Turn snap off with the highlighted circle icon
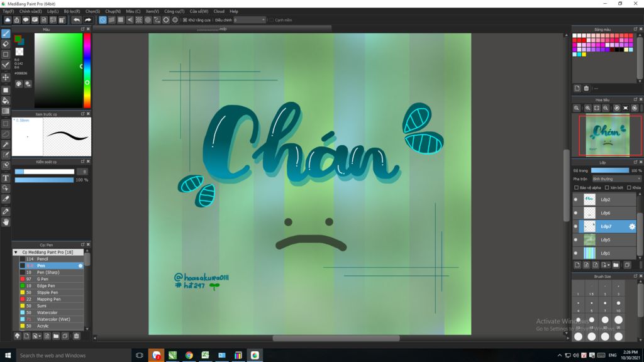The image size is (644, 362). point(103,19)
